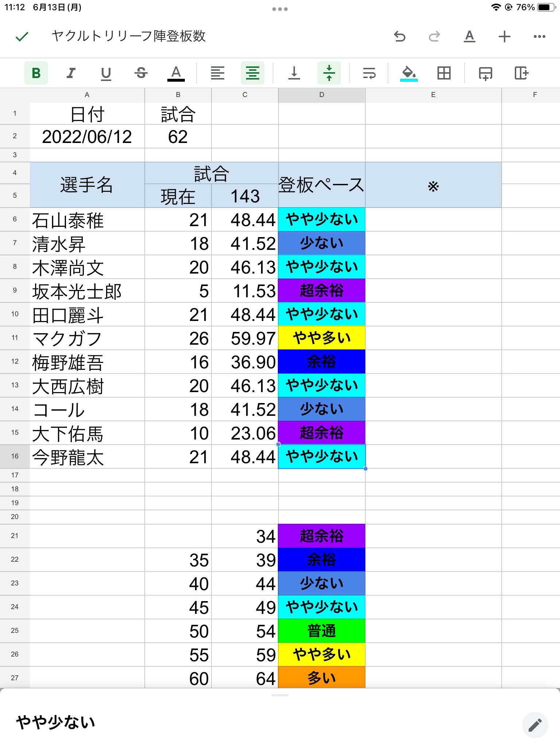The image size is (560, 747).
Task: Tap the spreadsheet title ヤクルトリリーフ陣登板数
Action: point(129,36)
